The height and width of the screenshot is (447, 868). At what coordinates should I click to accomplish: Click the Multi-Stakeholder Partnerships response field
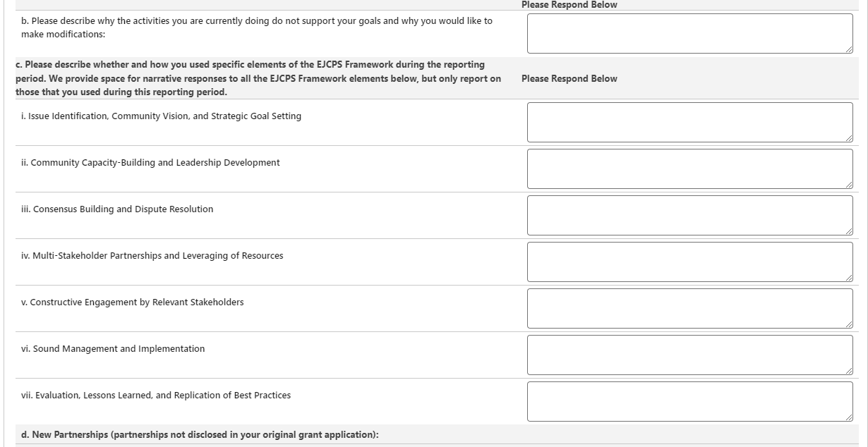(x=689, y=262)
